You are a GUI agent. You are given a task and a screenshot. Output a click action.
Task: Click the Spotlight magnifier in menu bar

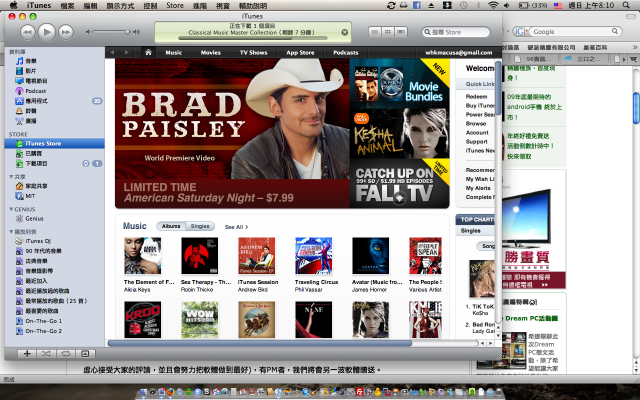pyautogui.click(x=626, y=5)
